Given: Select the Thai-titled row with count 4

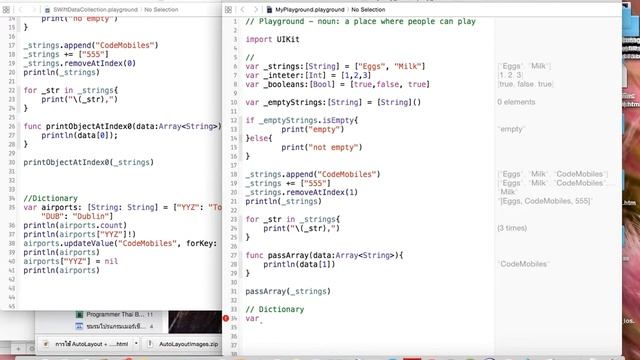Looking at the screenshot, I should tap(114, 326).
